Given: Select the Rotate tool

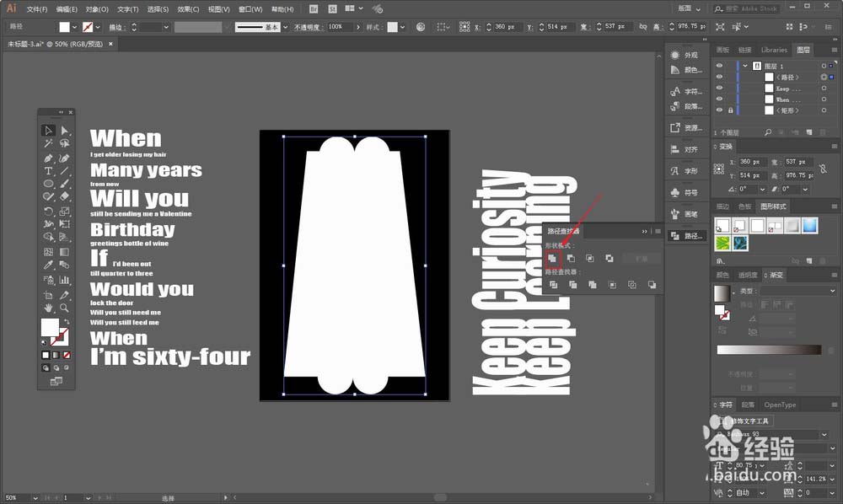Looking at the screenshot, I should pyautogui.click(x=48, y=212).
